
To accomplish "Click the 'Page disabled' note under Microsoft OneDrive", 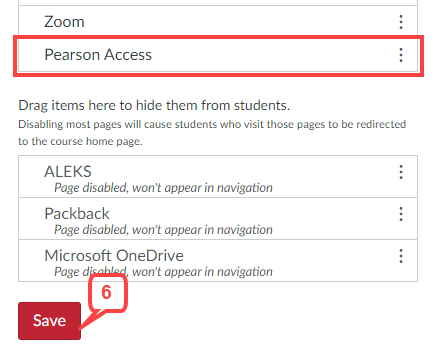I will click(163, 272).
